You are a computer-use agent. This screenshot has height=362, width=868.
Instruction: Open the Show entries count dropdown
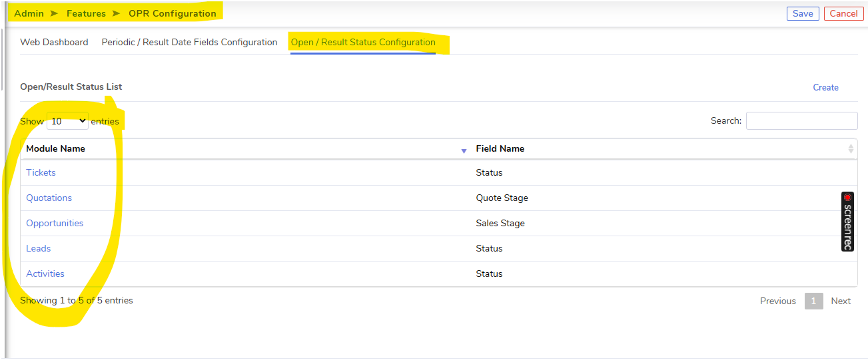point(67,121)
